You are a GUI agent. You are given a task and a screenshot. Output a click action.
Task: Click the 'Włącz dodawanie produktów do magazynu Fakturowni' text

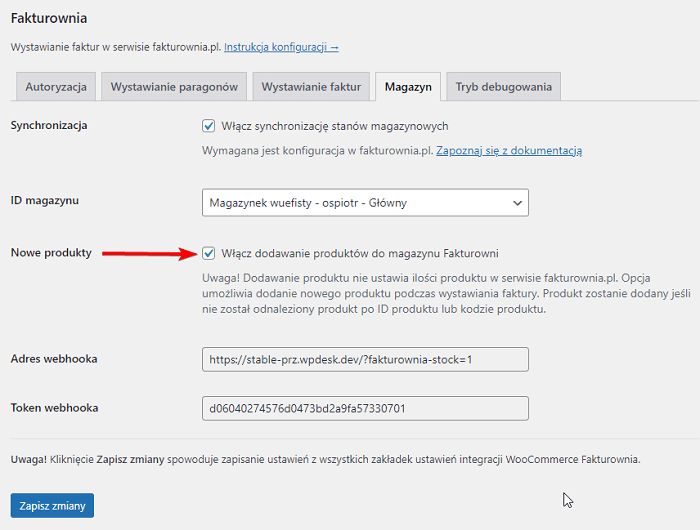pyautogui.click(x=360, y=254)
